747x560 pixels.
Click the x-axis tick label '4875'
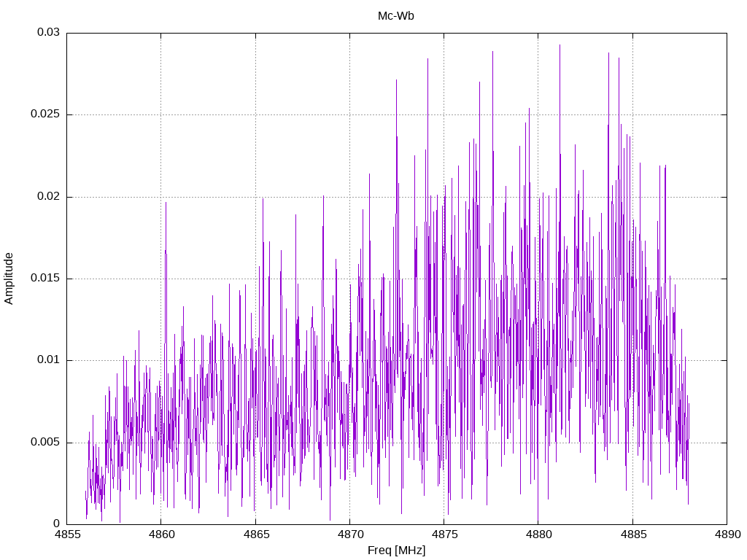(444, 534)
